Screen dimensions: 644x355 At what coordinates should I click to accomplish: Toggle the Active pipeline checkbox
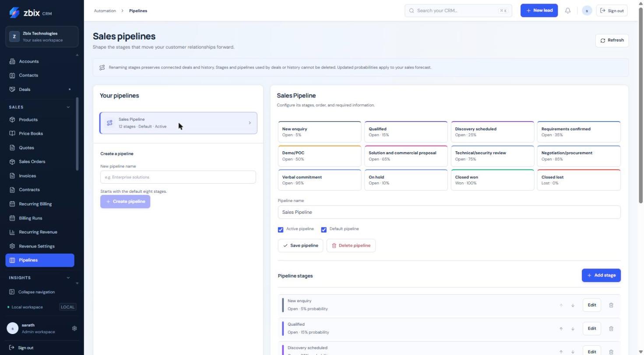(x=281, y=230)
